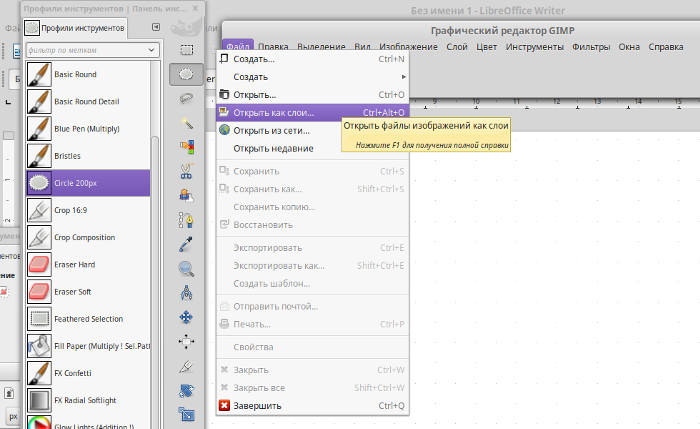Viewport: 700px width, 429px height.
Task: Select the Paths tool
Action: tap(187, 220)
